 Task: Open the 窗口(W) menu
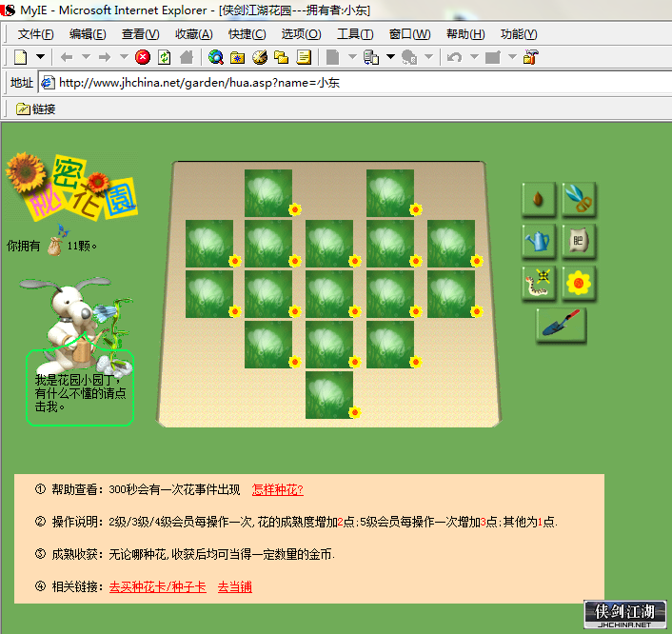pos(409,34)
